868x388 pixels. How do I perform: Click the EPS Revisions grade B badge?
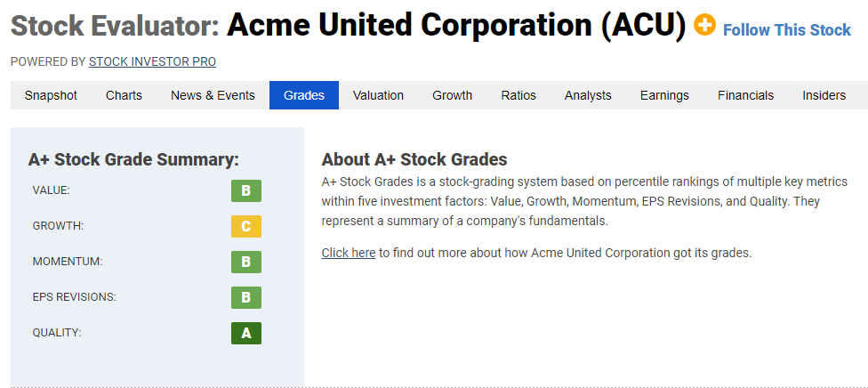pyautogui.click(x=246, y=297)
